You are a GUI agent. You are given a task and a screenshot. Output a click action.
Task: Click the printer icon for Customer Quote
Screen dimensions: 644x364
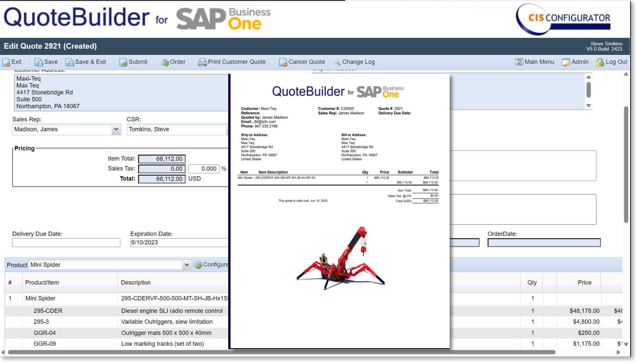[202, 62]
